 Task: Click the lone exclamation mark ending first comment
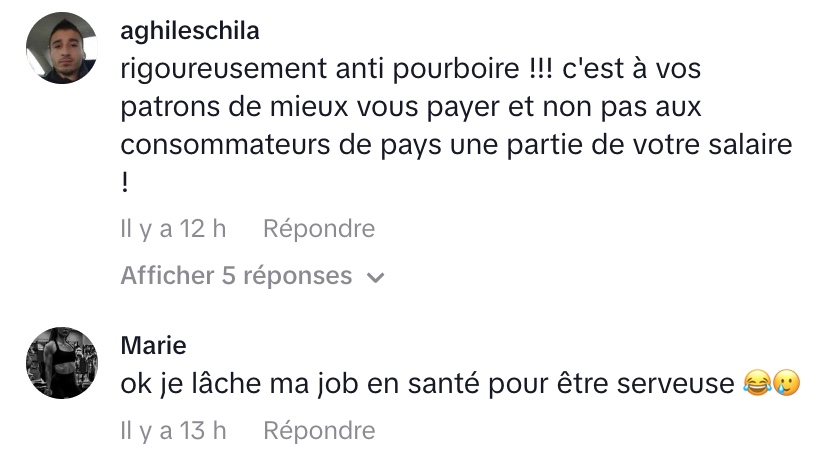125,183
